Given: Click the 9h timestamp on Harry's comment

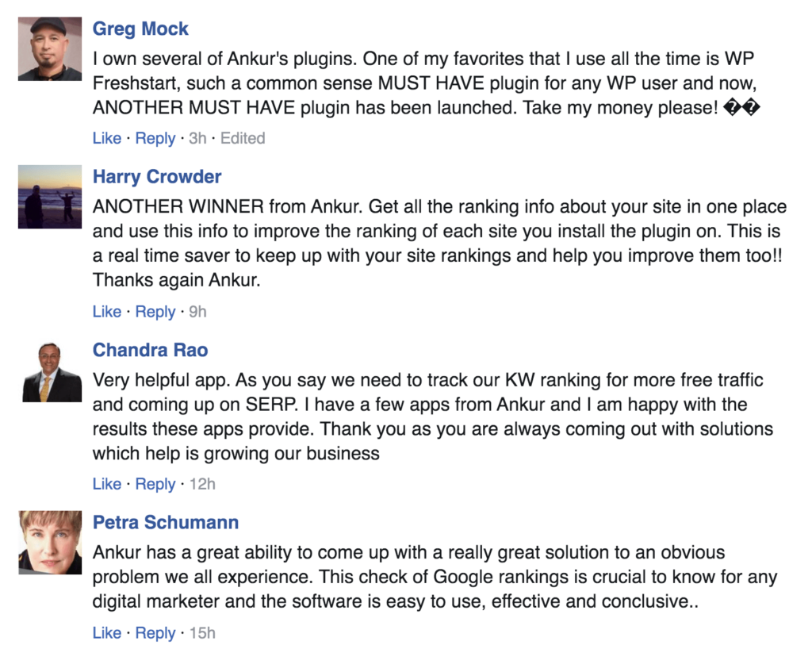Looking at the screenshot, I should click(x=197, y=311).
